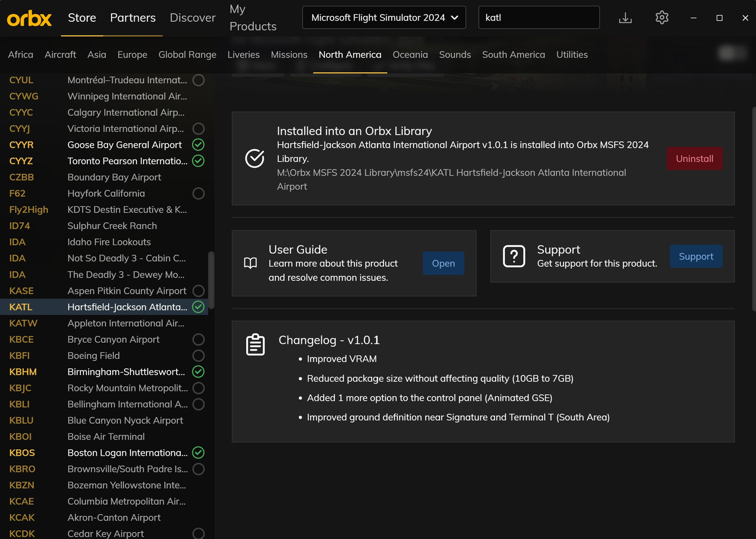Screen dimensions: 756x539
Task: Select Akron-Canton Airport in the list
Action: tap(103, 518)
